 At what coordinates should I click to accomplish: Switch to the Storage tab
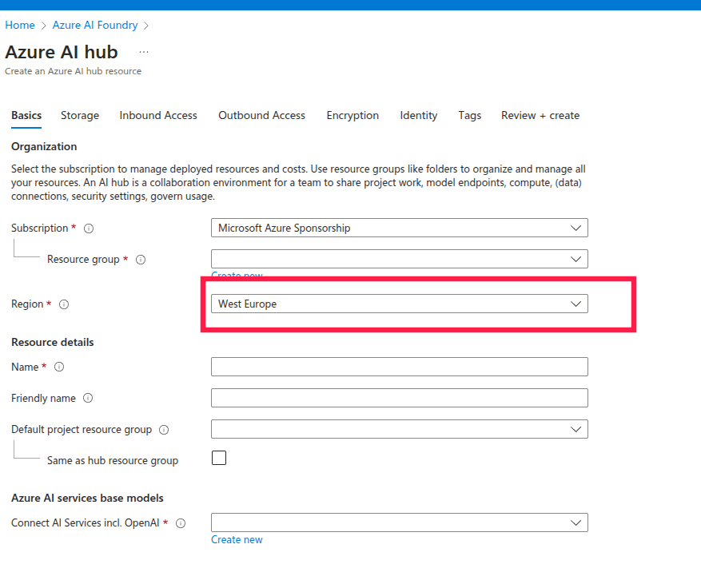tap(80, 115)
